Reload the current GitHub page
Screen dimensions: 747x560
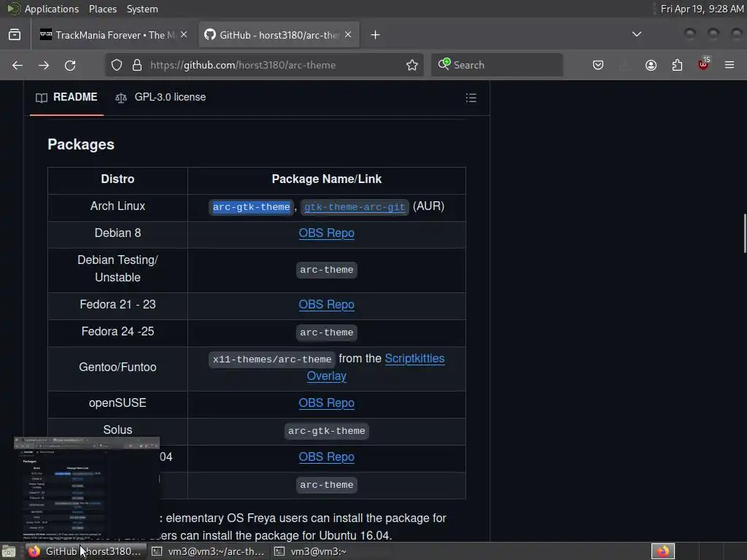tap(70, 65)
